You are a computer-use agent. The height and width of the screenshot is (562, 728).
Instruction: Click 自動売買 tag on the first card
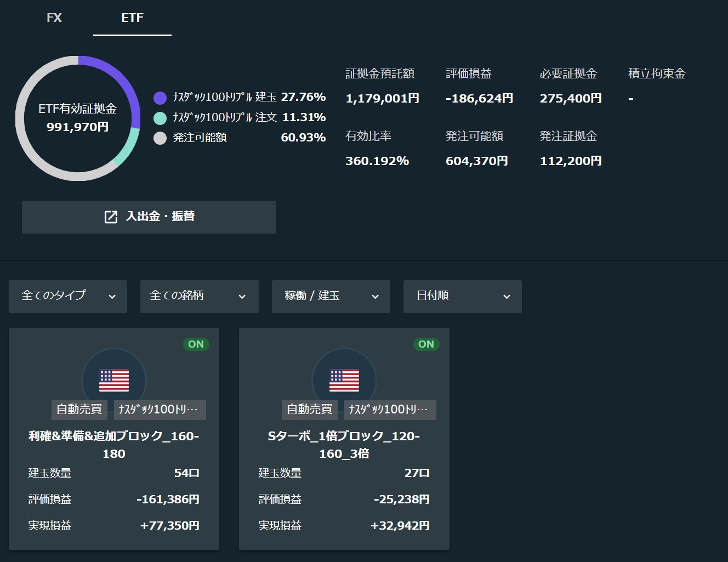[79, 410]
